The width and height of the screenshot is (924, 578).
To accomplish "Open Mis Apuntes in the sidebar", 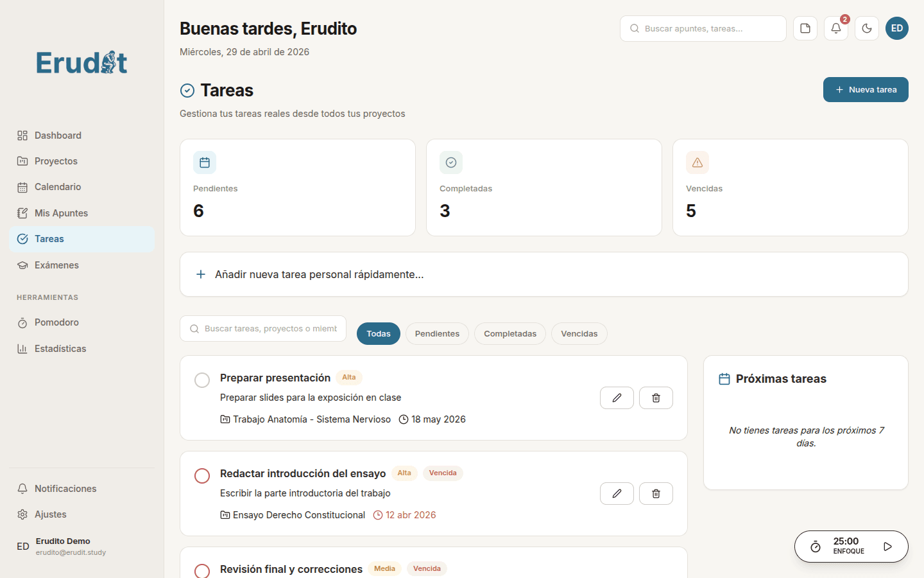I will [x=81, y=213].
